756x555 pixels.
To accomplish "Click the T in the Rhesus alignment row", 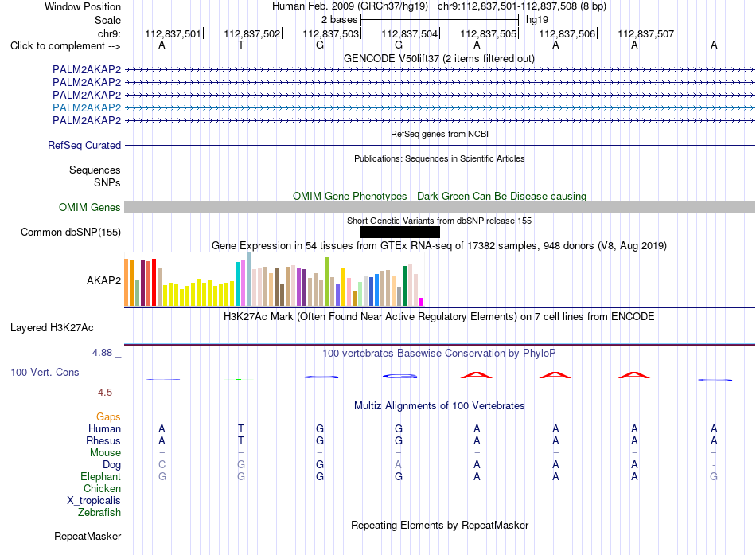I will (241, 440).
